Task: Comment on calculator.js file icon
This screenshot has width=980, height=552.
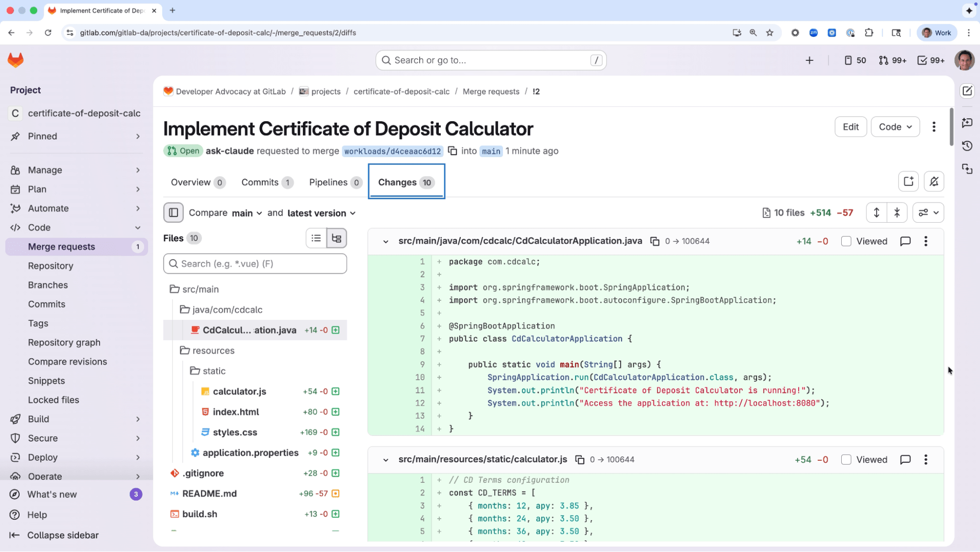Action: pyautogui.click(x=905, y=460)
